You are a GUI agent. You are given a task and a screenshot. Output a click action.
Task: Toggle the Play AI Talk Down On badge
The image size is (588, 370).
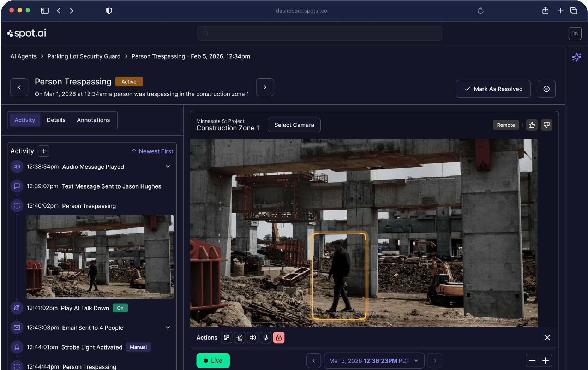(x=120, y=308)
